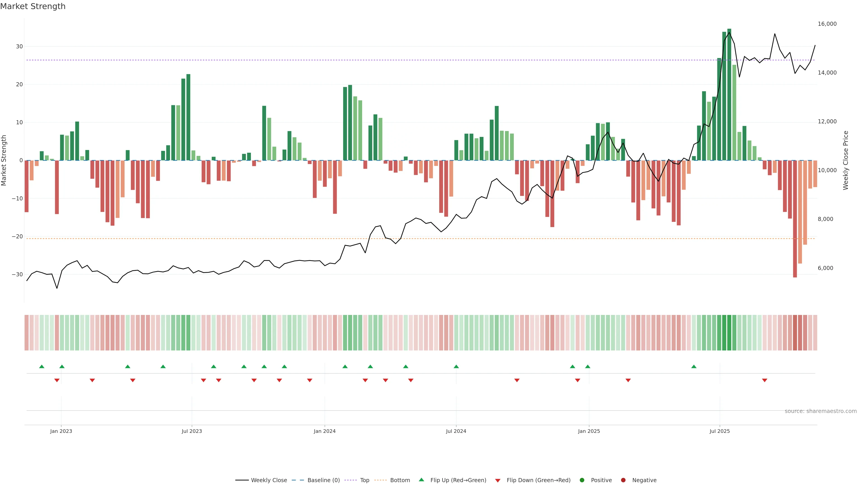Image resolution: width=868 pixels, height=488 pixels.
Task: Click the Positive green dot legend icon
Action: (582, 480)
